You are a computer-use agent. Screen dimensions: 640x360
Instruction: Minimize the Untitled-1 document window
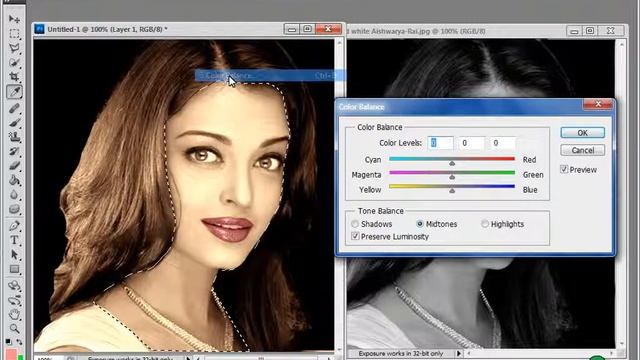(x=291, y=29)
